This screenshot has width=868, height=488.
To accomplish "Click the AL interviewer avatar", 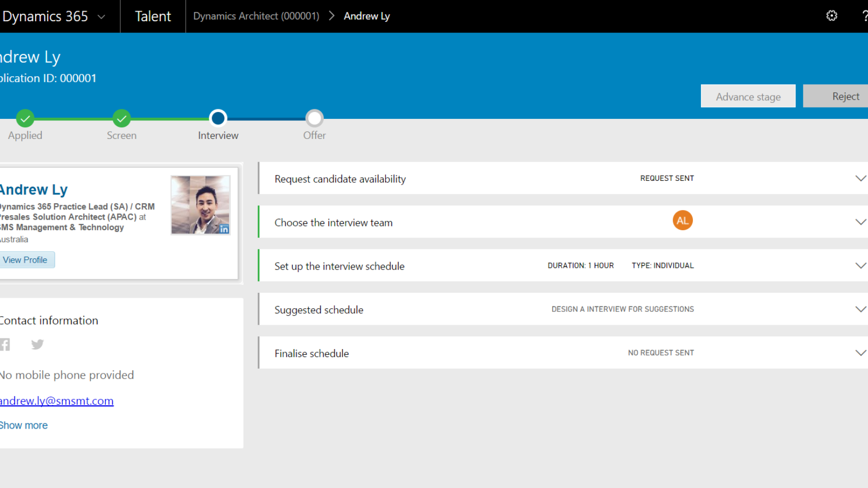I will click(x=682, y=221).
